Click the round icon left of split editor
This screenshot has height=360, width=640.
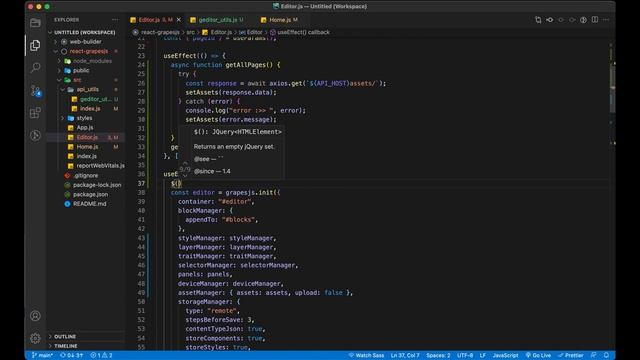pyautogui.click(x=583, y=20)
